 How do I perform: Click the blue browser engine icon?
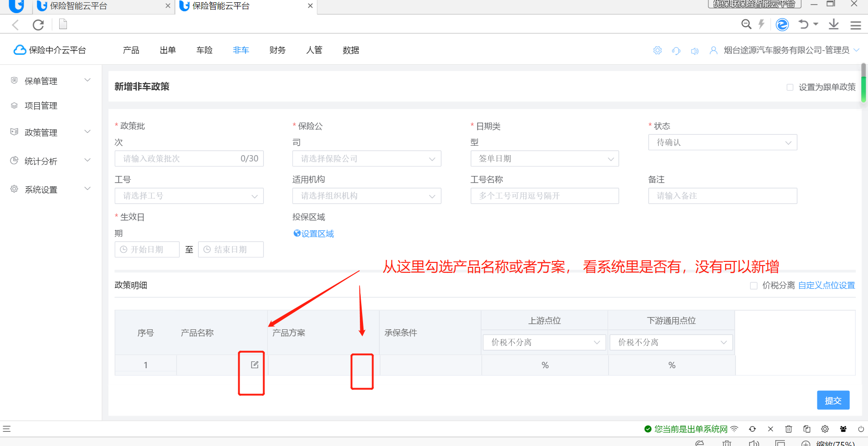coord(782,24)
